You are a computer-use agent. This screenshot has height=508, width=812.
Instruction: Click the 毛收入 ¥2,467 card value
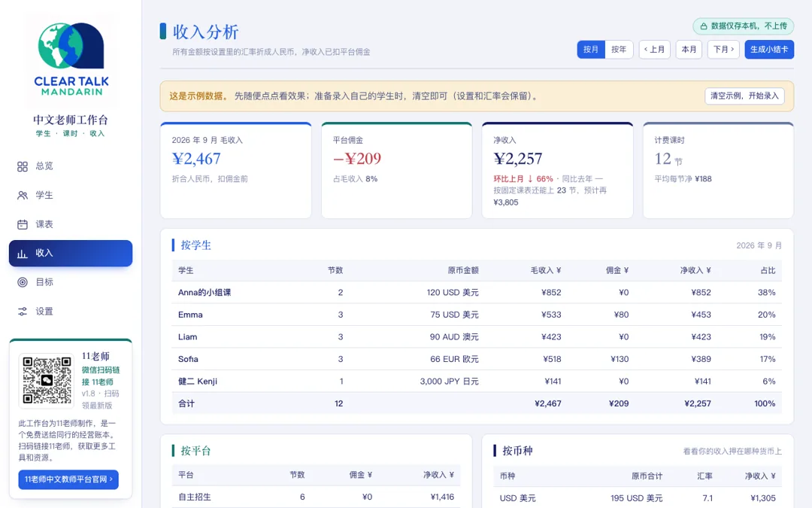point(196,159)
